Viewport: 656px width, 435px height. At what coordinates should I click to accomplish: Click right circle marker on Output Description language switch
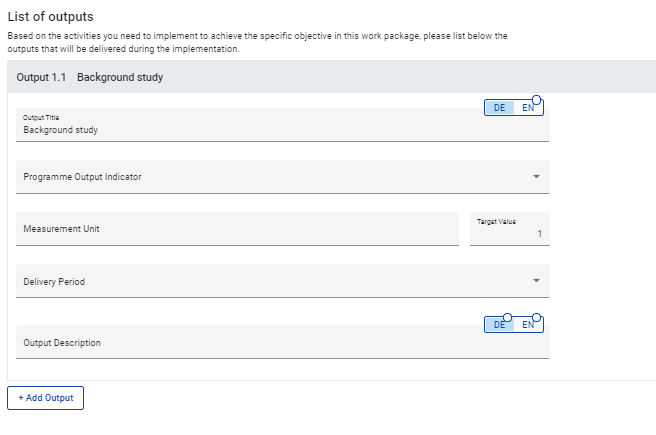(x=537, y=317)
